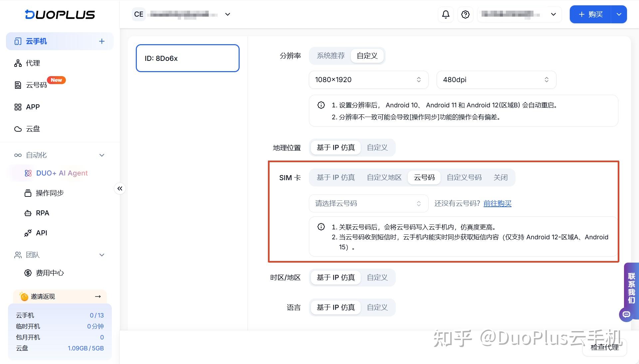The image size is (639, 364).
Task: Open the notification bell
Action: point(446,14)
